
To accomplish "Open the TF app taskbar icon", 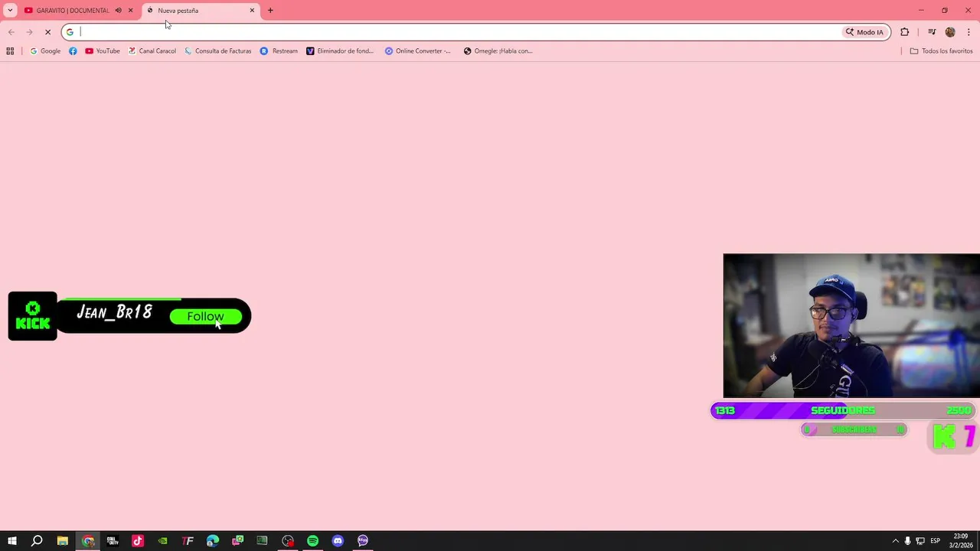I will click(188, 541).
